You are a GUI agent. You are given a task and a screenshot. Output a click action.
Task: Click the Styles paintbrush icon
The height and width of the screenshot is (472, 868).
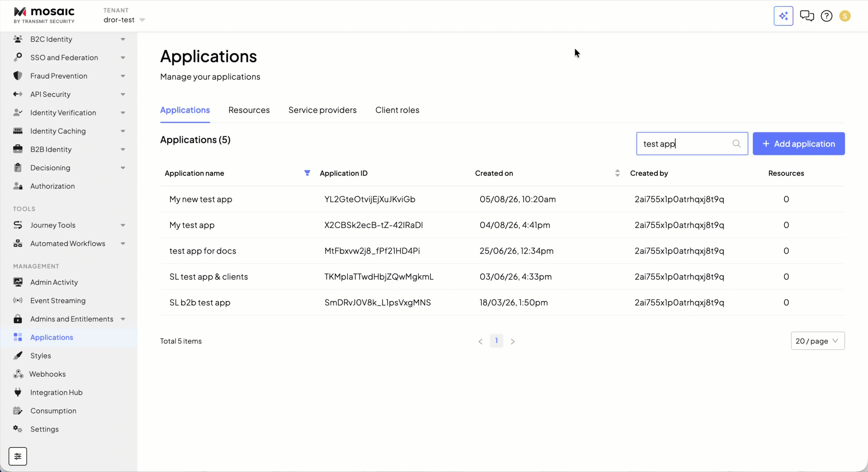[x=18, y=355]
